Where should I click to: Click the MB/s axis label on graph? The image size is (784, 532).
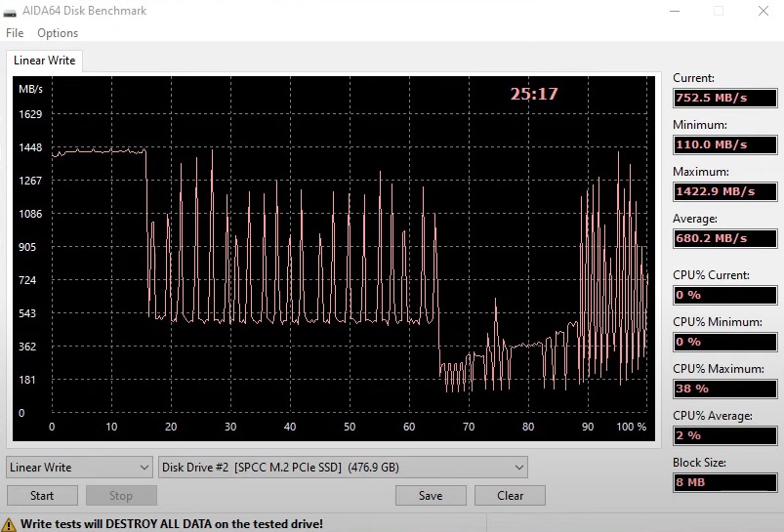(30, 89)
